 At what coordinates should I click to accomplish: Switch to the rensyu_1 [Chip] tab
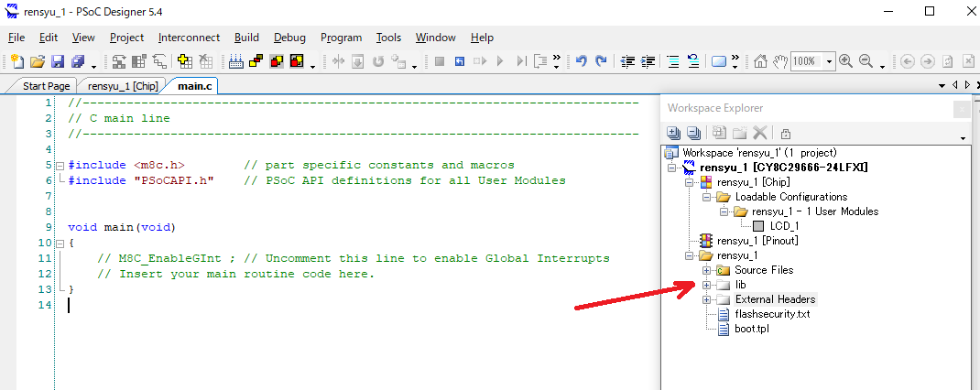tap(123, 86)
